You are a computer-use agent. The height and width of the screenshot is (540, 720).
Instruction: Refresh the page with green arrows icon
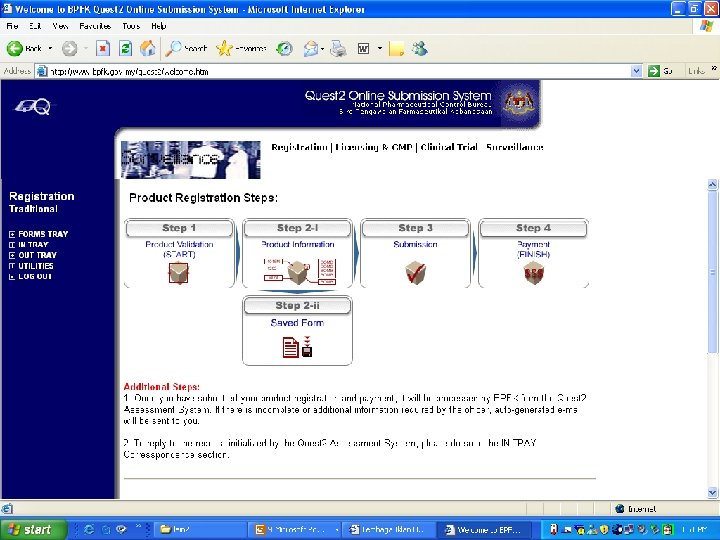pos(125,48)
